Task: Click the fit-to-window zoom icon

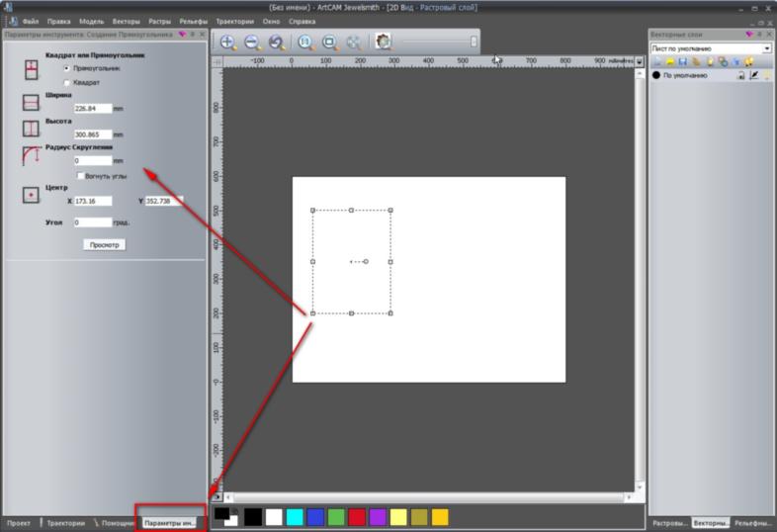Action: pyautogui.click(x=330, y=43)
